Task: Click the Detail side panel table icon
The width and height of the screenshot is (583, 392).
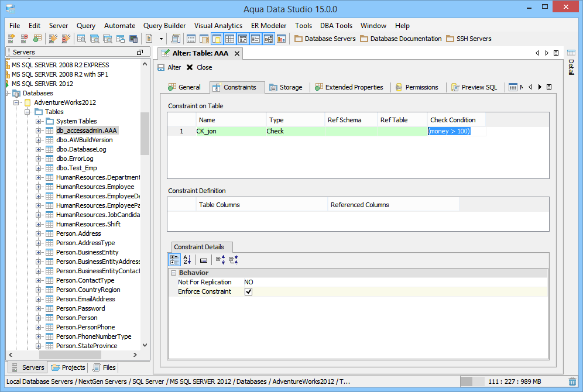Action: 571,53
